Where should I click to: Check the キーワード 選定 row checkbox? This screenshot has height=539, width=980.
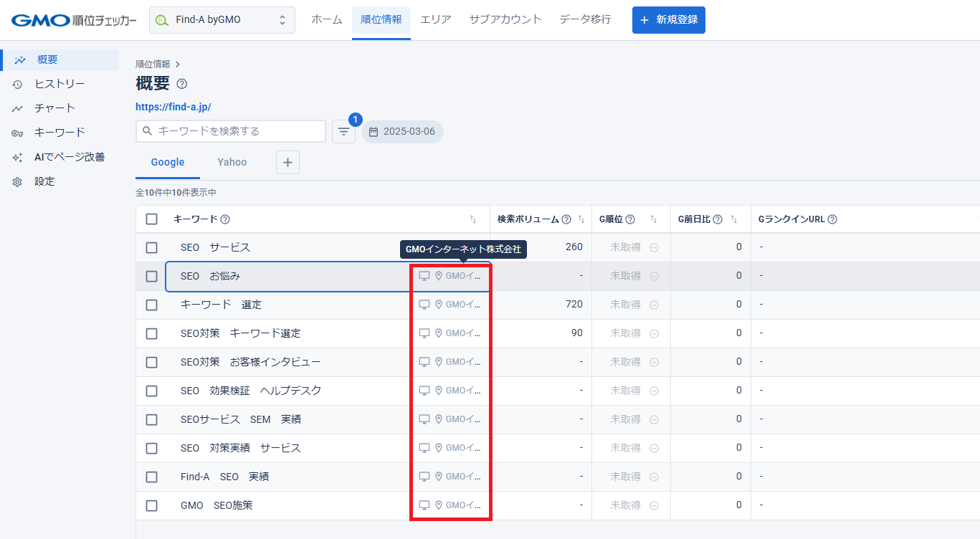(x=151, y=305)
